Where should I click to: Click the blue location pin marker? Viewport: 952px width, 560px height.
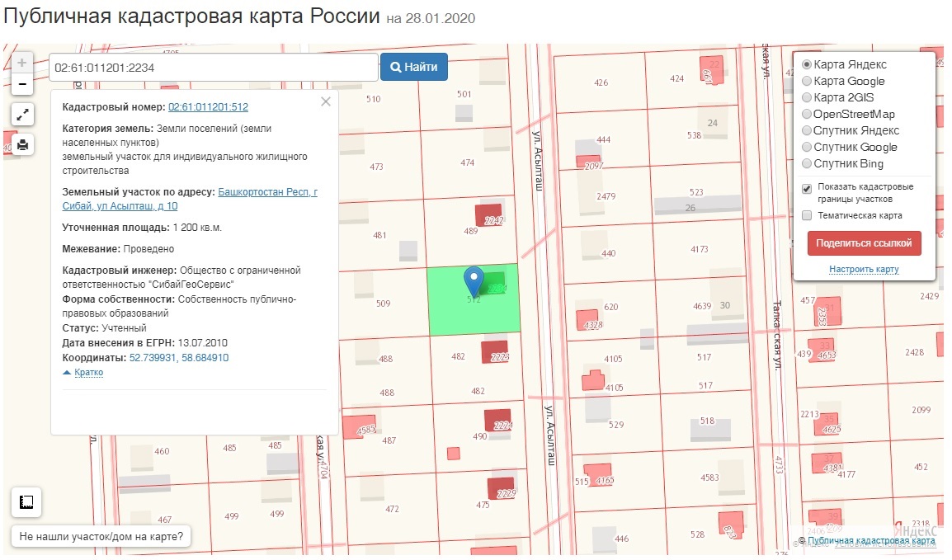click(x=474, y=281)
